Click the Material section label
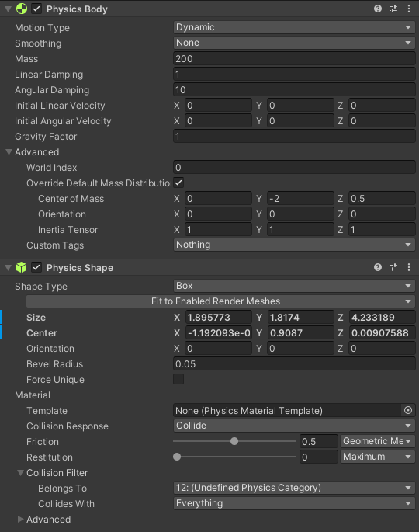 (33, 395)
